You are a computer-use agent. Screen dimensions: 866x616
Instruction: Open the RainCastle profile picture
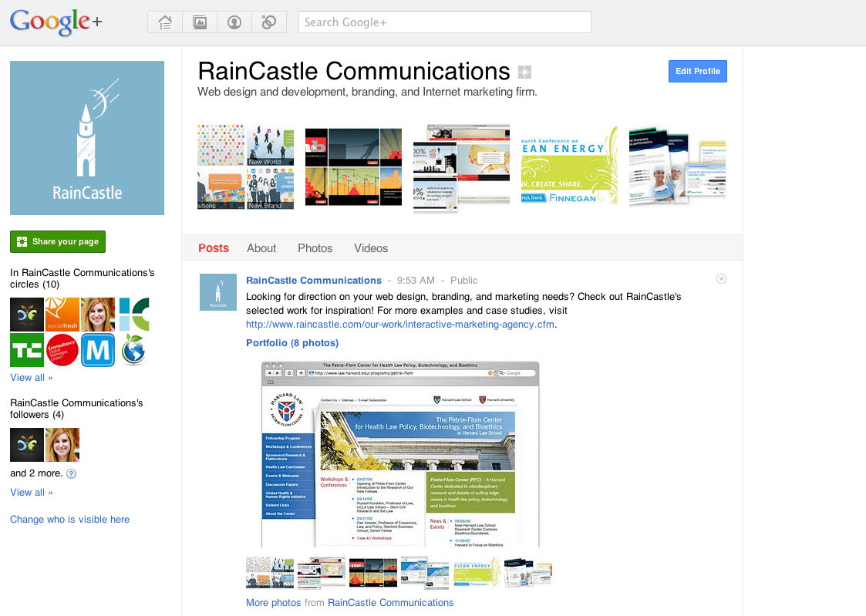point(87,138)
